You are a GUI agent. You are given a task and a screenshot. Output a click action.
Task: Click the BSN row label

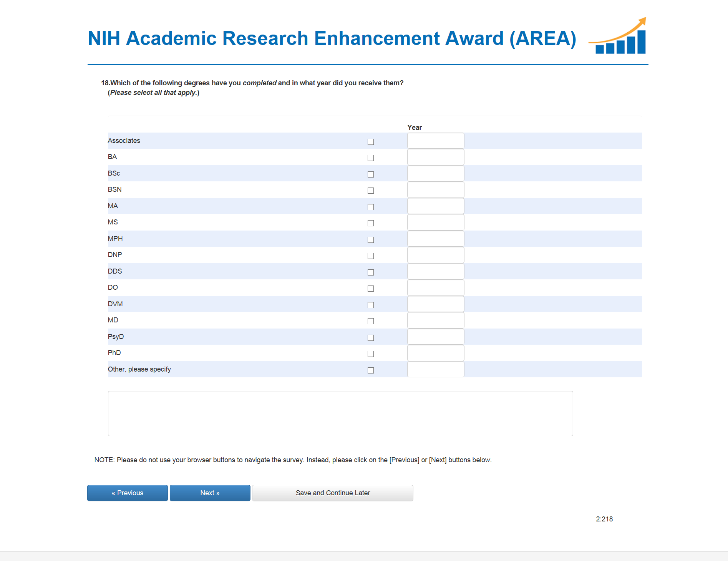(115, 189)
